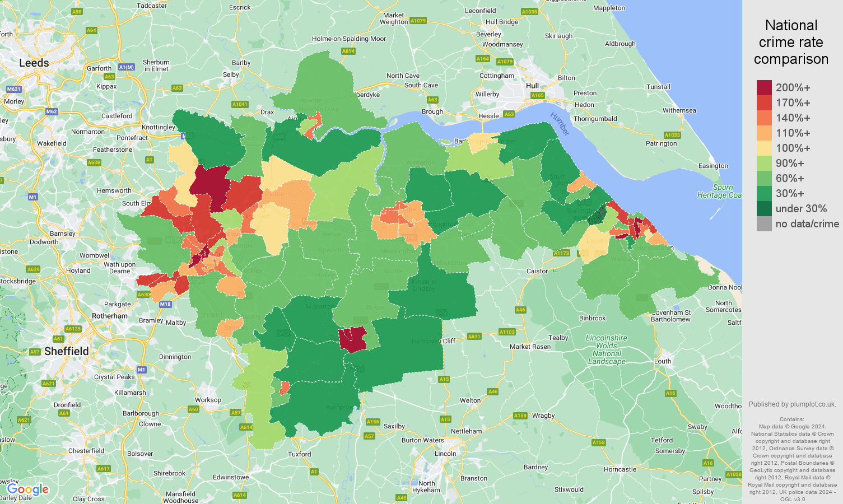Click the 140%+ orange-red legend swatch
Image resolution: width=843 pixels, height=504 pixels.
pos(764,118)
